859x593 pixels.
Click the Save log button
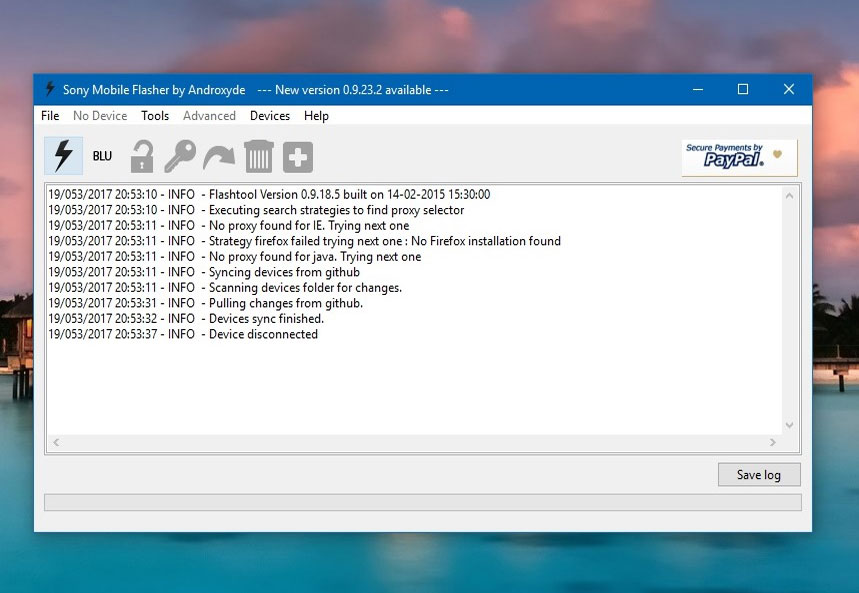click(759, 475)
